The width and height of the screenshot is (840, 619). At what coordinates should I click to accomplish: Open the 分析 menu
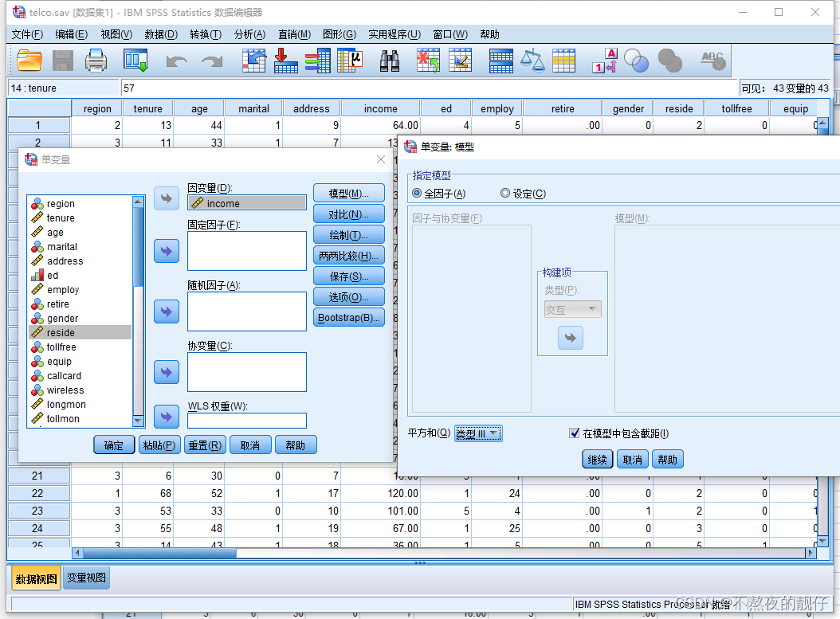(249, 35)
